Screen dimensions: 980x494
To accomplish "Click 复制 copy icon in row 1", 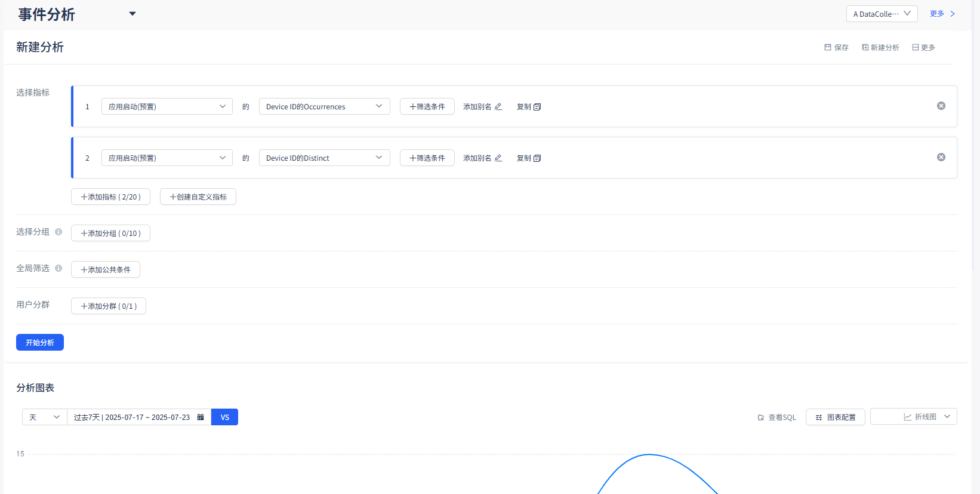I will tap(537, 107).
